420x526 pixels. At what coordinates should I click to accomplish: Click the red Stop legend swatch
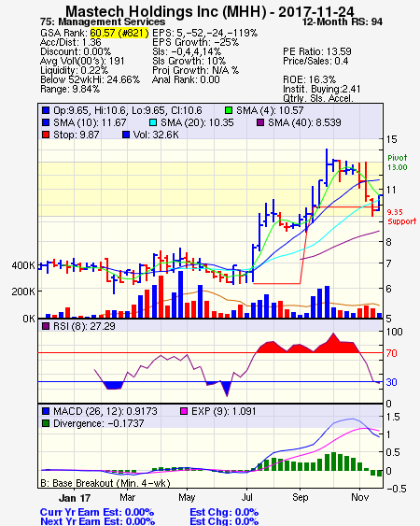tap(46, 135)
